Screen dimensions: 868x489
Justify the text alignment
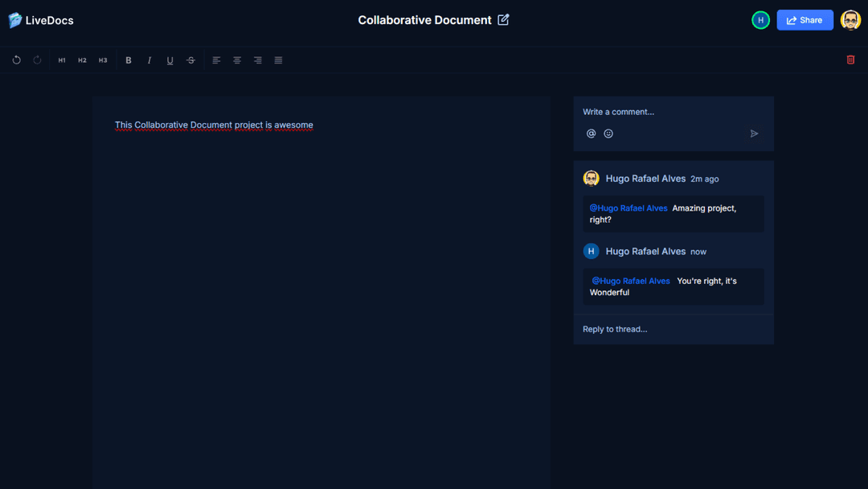277,60
